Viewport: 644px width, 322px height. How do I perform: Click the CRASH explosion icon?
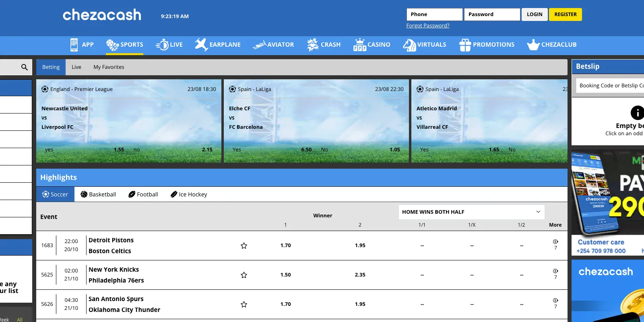313,45
